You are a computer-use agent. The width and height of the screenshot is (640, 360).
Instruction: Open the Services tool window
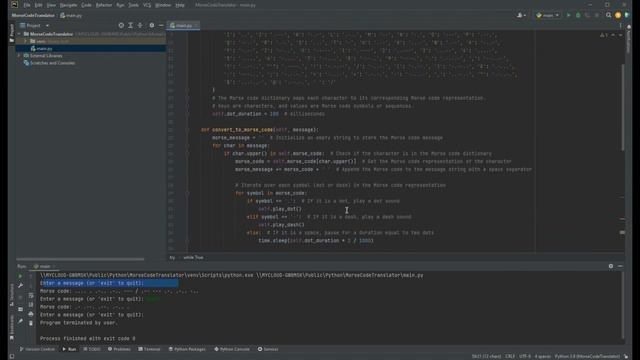click(268, 349)
